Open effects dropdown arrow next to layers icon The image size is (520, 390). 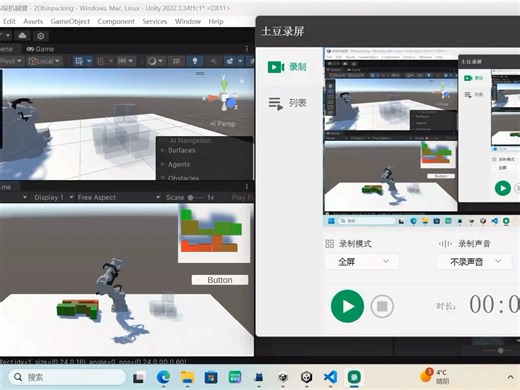pos(240,61)
